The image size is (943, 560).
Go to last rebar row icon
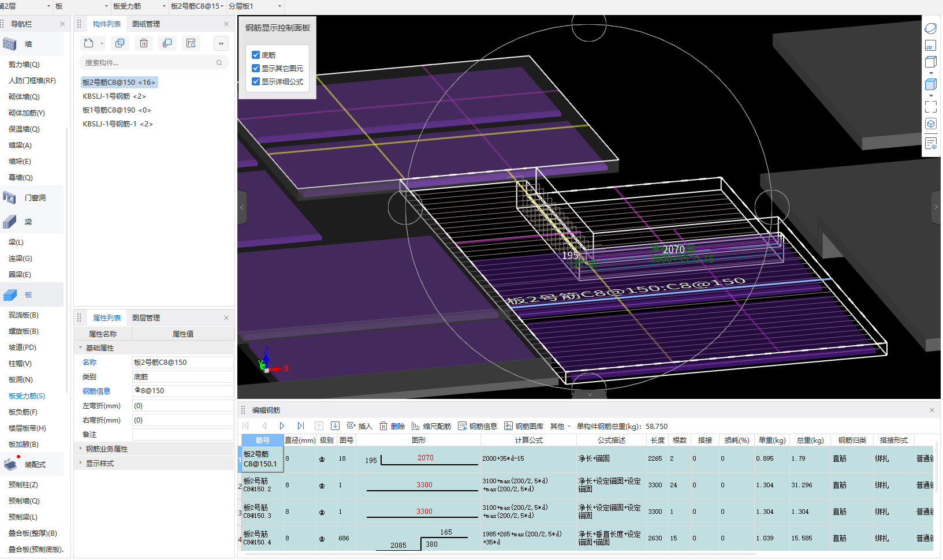coord(300,426)
